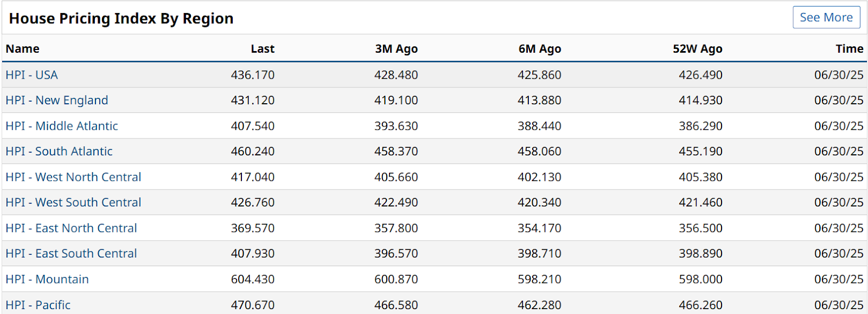Viewport: 868px width, 314px height.
Task: Click the 52W Ago column header
Action: coord(697,49)
